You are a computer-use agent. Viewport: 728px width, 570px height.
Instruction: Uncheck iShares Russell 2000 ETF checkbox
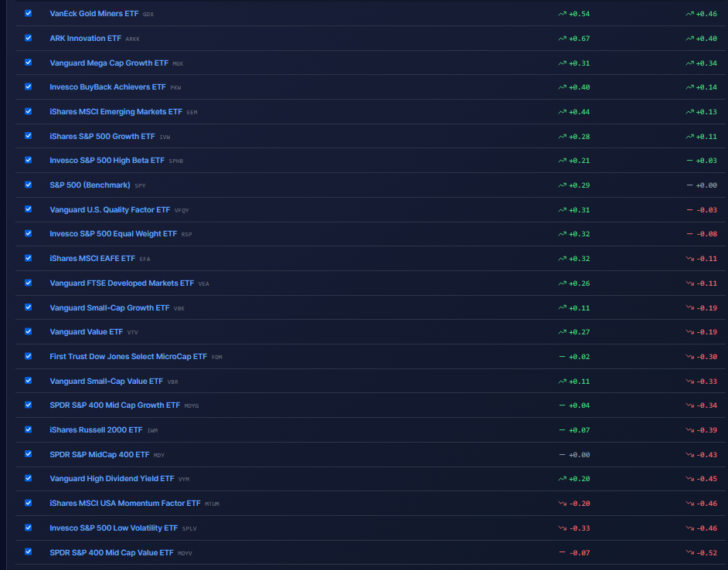(x=29, y=429)
